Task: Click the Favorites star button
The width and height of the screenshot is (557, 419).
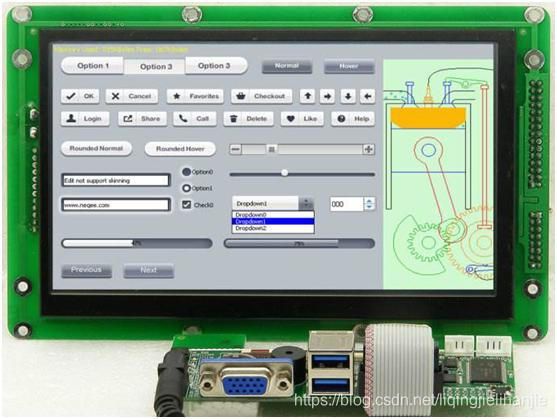Action: pyautogui.click(x=195, y=96)
